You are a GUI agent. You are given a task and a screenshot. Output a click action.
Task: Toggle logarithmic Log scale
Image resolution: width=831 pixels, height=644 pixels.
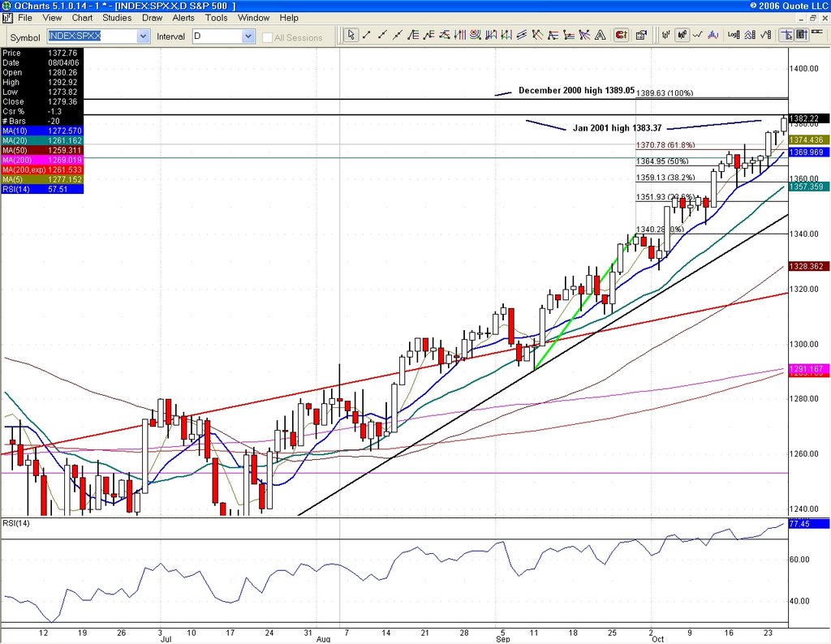coord(734,36)
